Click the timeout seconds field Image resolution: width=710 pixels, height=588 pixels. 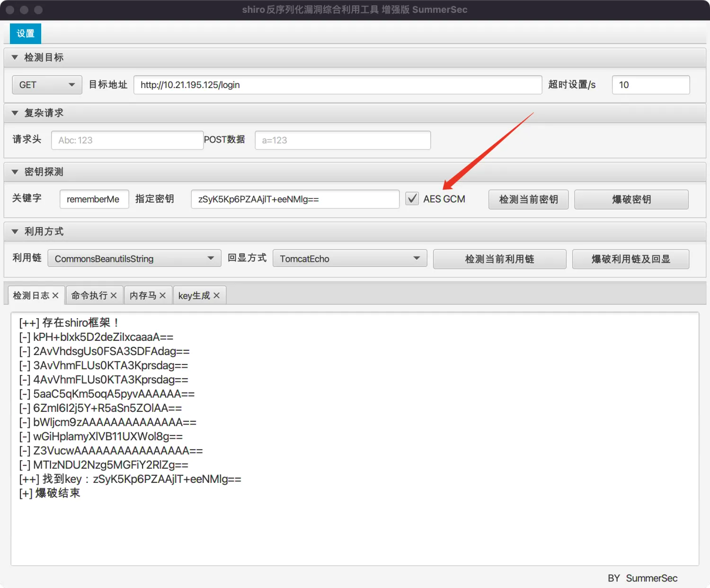651,85
